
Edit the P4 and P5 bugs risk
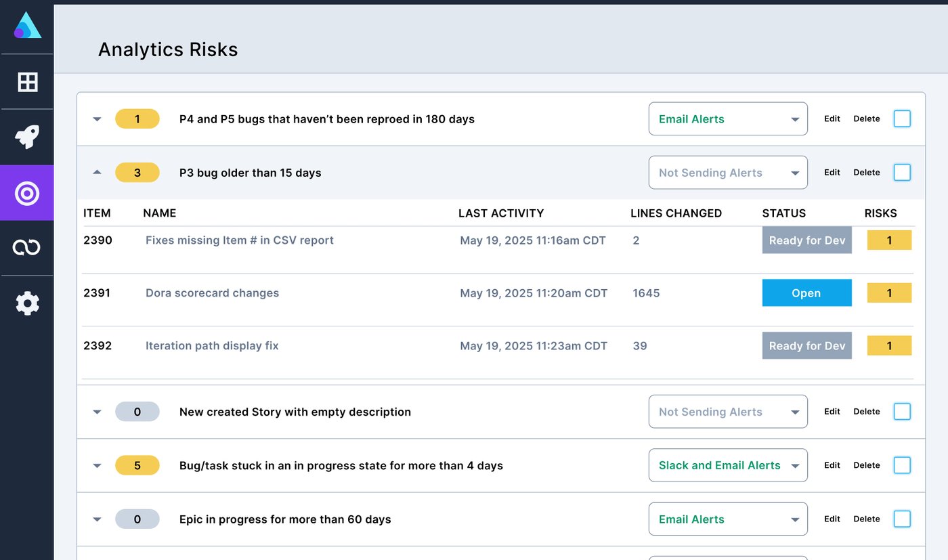click(832, 119)
